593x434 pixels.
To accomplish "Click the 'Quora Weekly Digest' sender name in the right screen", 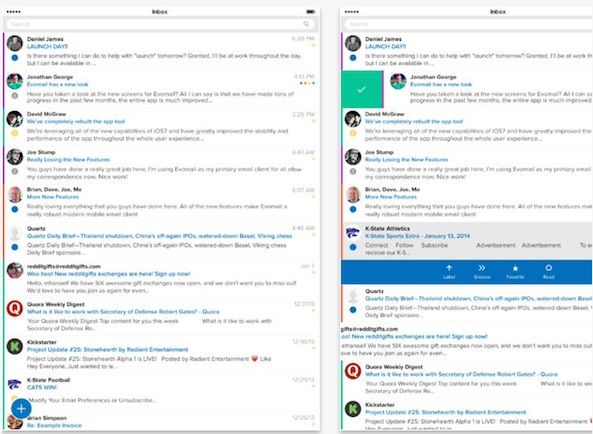I will click(394, 367).
